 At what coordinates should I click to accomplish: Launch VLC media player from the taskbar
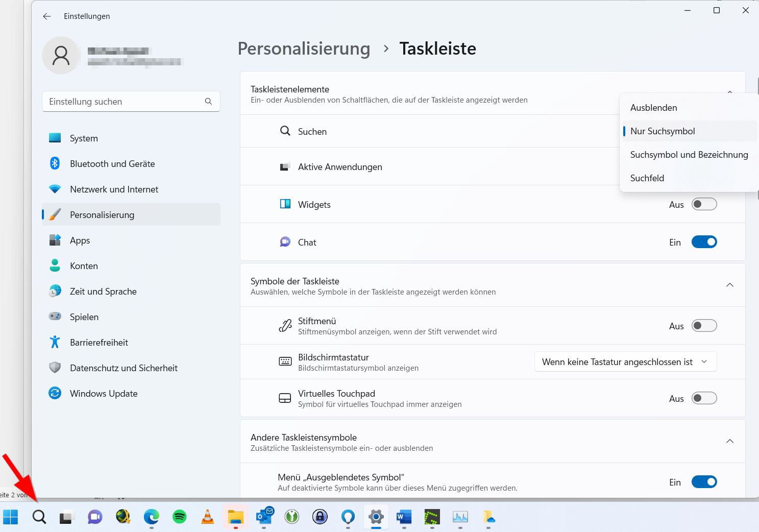(x=207, y=517)
